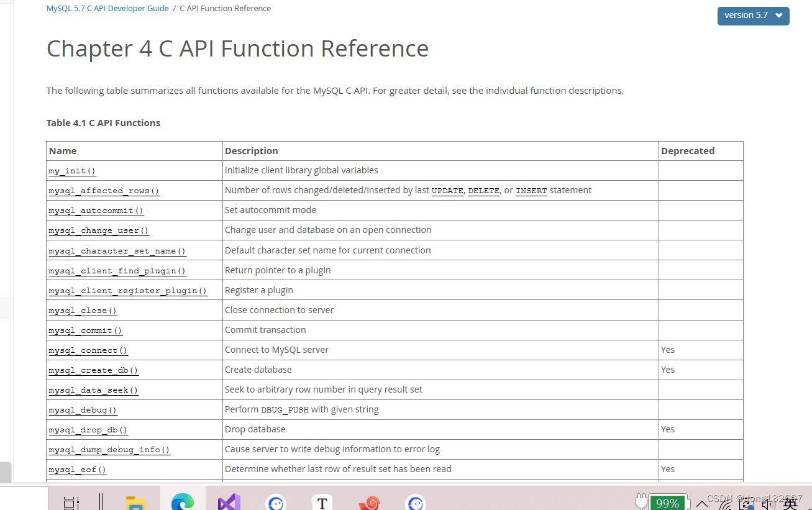Image resolution: width=812 pixels, height=510 pixels.
Task: Click 'Create database' description cell
Action: point(258,370)
